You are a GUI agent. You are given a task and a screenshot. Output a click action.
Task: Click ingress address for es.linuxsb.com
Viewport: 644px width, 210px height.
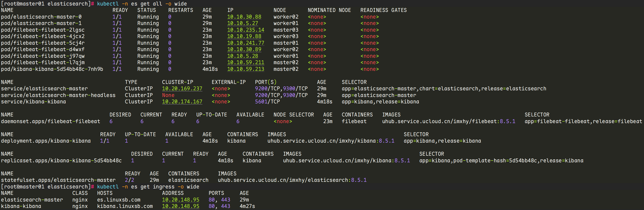coord(180,200)
